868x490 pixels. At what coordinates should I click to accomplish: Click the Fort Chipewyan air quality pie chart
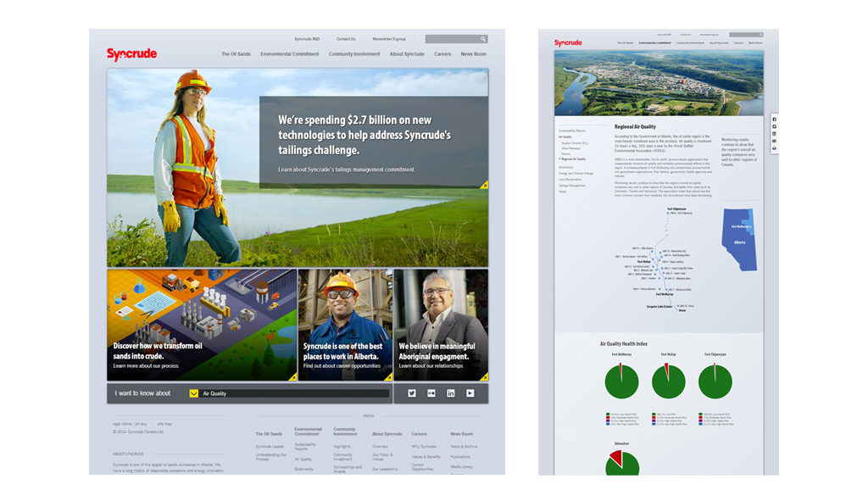715,381
